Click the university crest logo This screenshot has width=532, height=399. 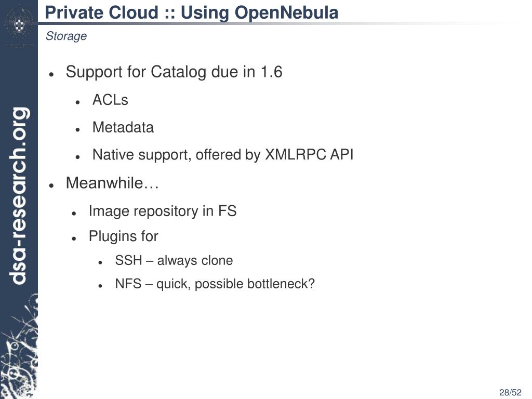click(x=19, y=25)
